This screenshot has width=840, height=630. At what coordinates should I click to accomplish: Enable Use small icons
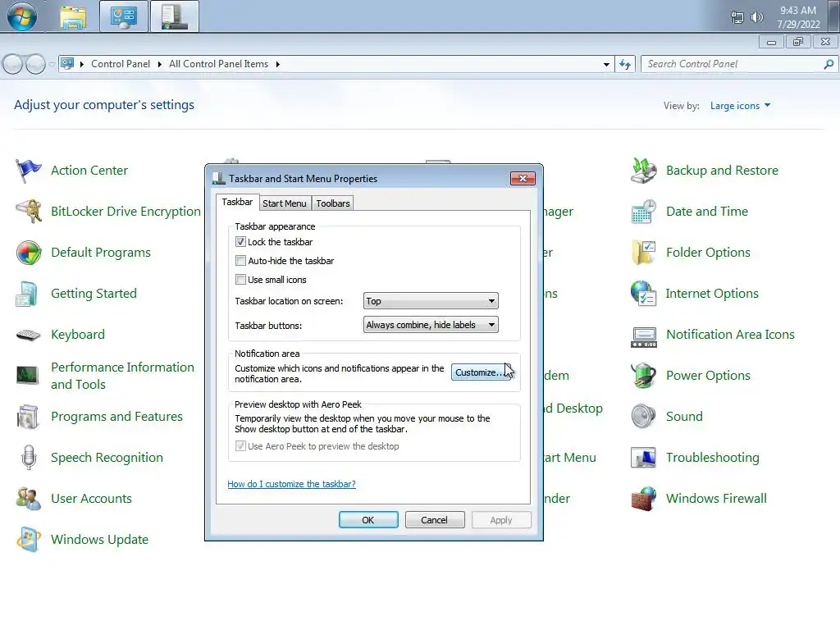tap(240, 280)
